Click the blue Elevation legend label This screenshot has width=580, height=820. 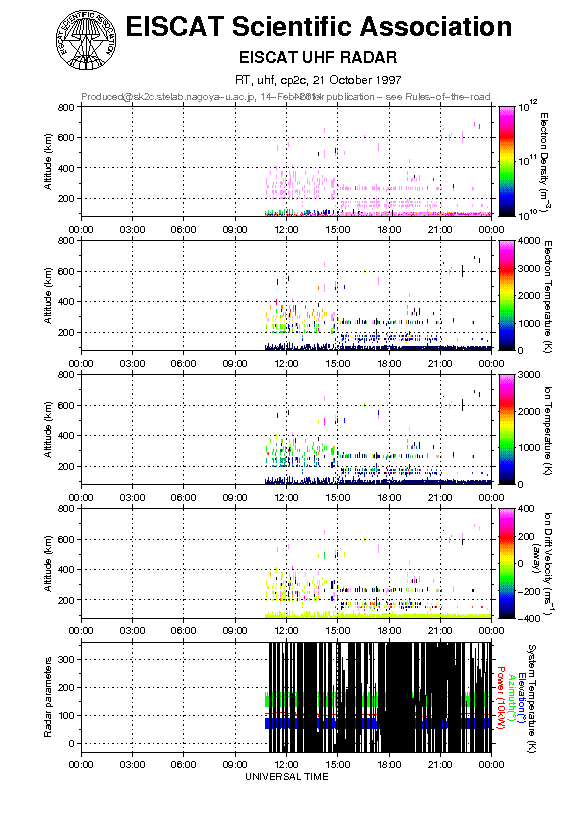click(x=521, y=698)
